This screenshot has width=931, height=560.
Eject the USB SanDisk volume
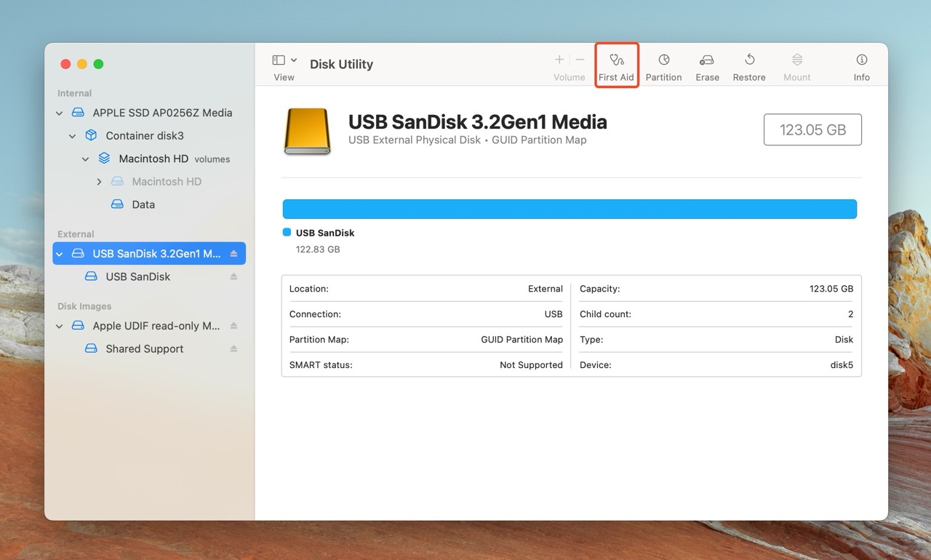coord(233,276)
